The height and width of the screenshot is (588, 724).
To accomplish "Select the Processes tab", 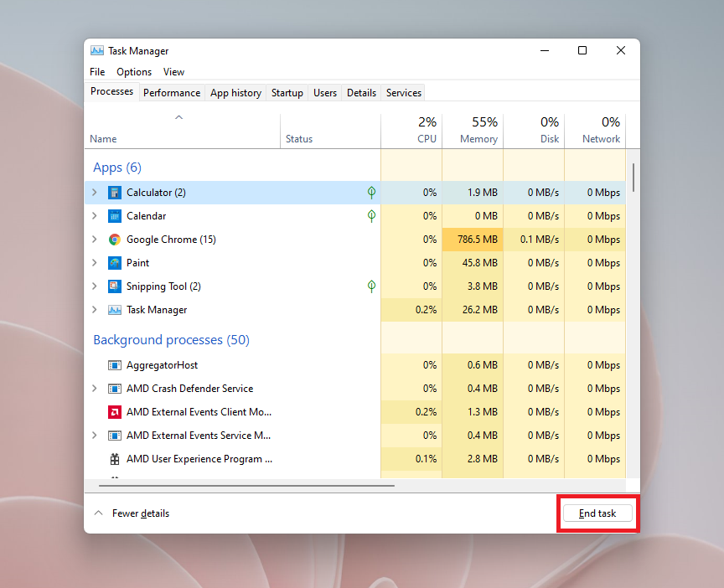I will (111, 92).
